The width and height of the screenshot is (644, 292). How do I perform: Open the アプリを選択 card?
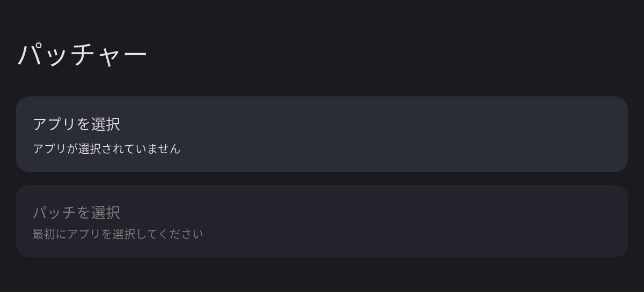pos(322,134)
